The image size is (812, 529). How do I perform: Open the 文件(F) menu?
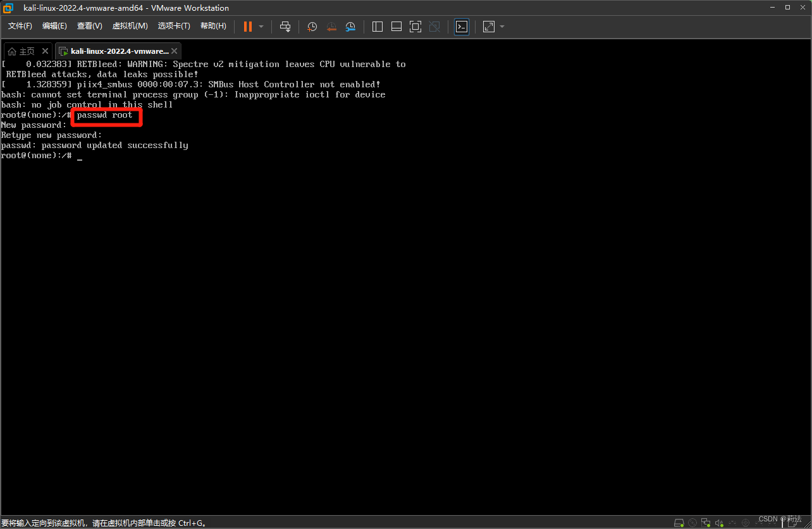coord(20,26)
